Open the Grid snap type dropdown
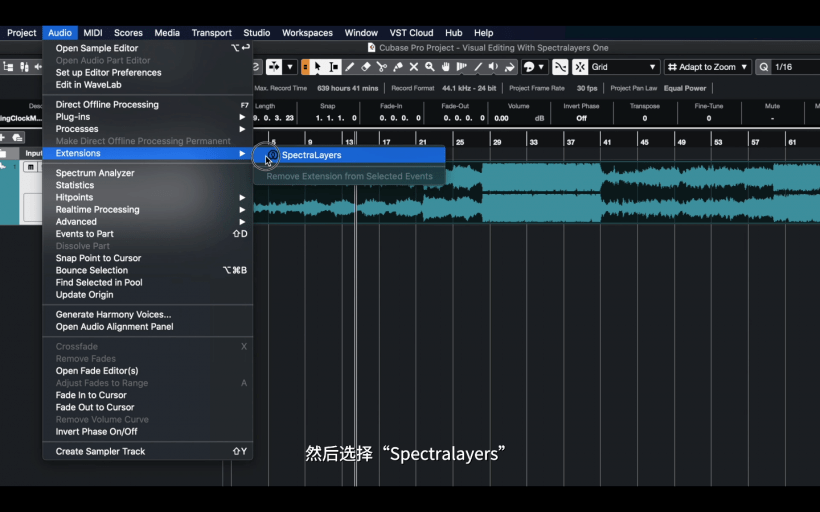Image resolution: width=820 pixels, height=512 pixels. click(x=623, y=67)
